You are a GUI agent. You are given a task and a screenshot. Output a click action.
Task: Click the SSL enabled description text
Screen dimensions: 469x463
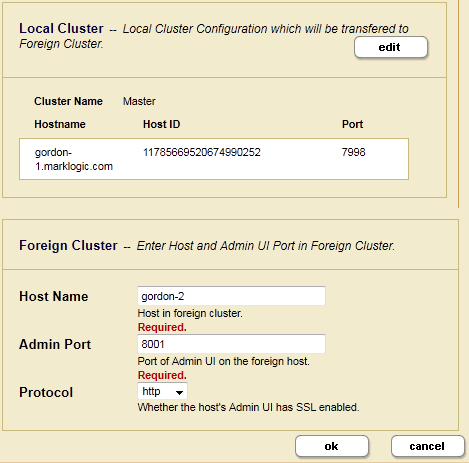click(x=248, y=407)
